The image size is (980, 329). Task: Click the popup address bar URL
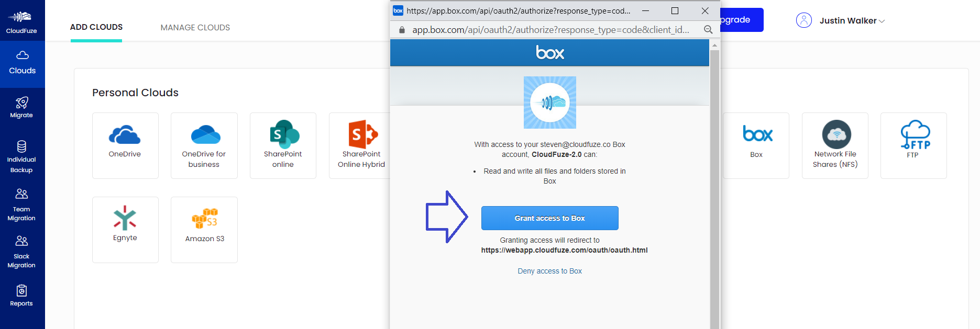pos(550,30)
